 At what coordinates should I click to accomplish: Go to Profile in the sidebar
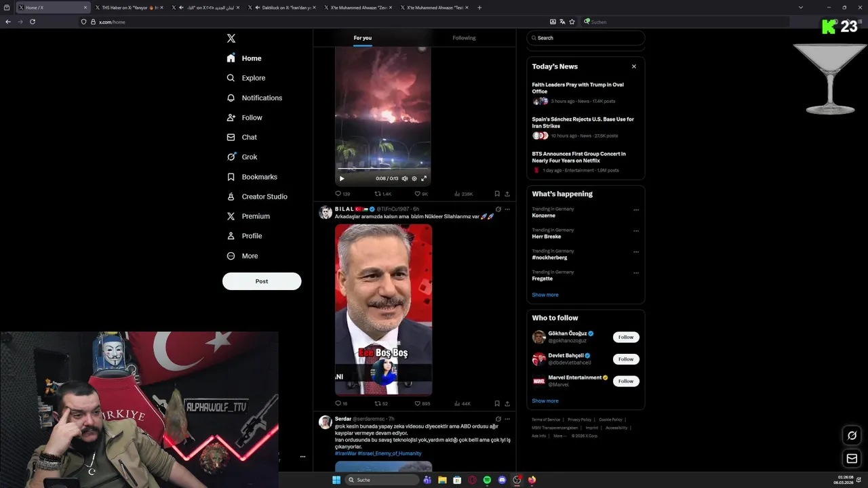(244, 236)
